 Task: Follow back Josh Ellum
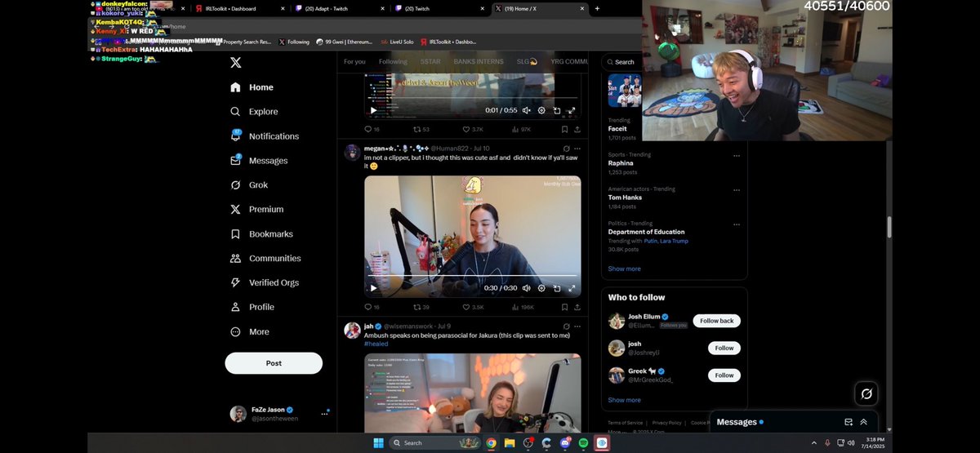coord(716,321)
